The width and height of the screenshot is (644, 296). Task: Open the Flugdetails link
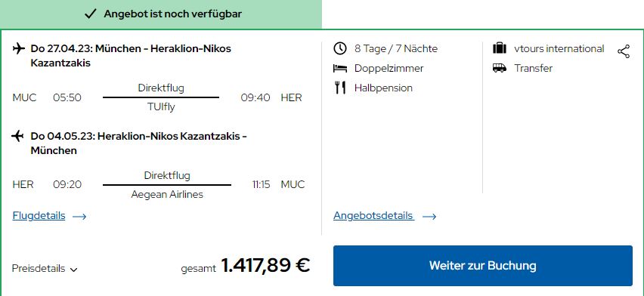(39, 215)
